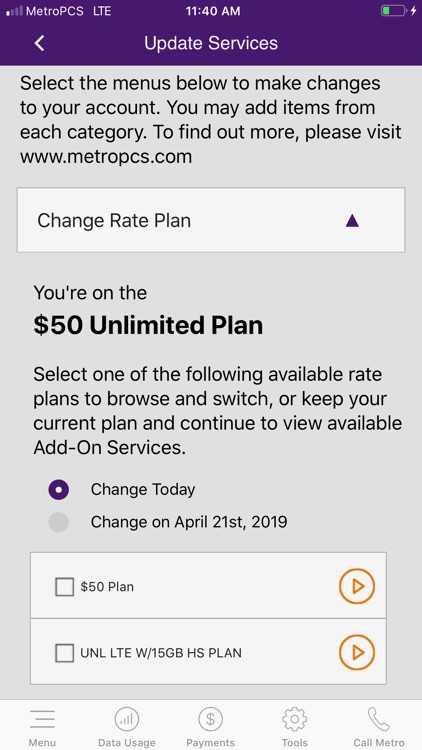This screenshot has height=750, width=422.
Task: Tap the Data Usage tab label
Action: [126, 743]
